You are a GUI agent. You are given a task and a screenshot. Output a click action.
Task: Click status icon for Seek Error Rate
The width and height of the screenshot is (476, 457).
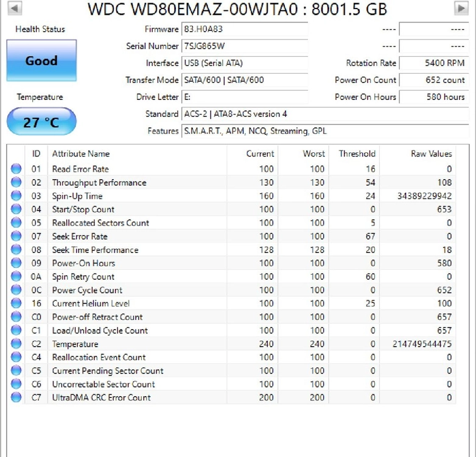coord(16,236)
